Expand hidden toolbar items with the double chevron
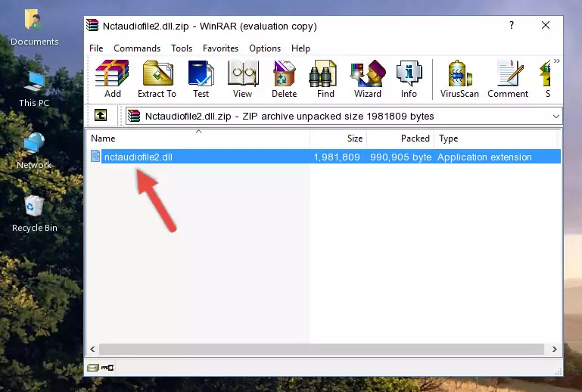 coord(556,61)
